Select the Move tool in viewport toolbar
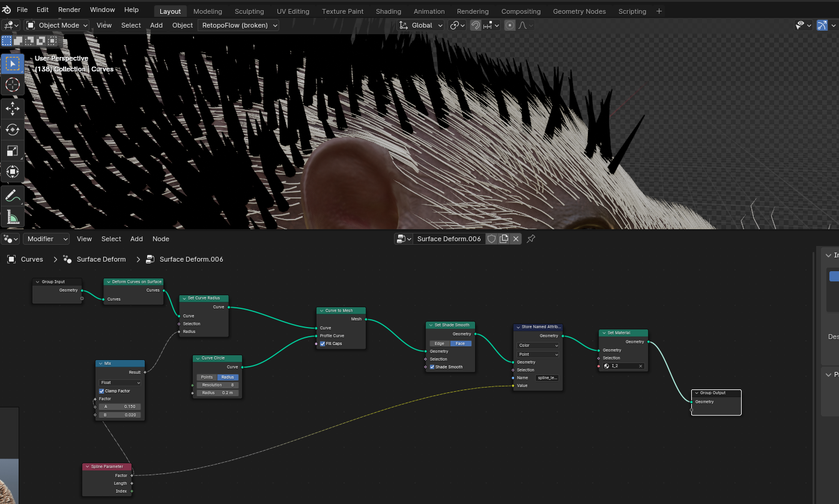 (x=13, y=108)
